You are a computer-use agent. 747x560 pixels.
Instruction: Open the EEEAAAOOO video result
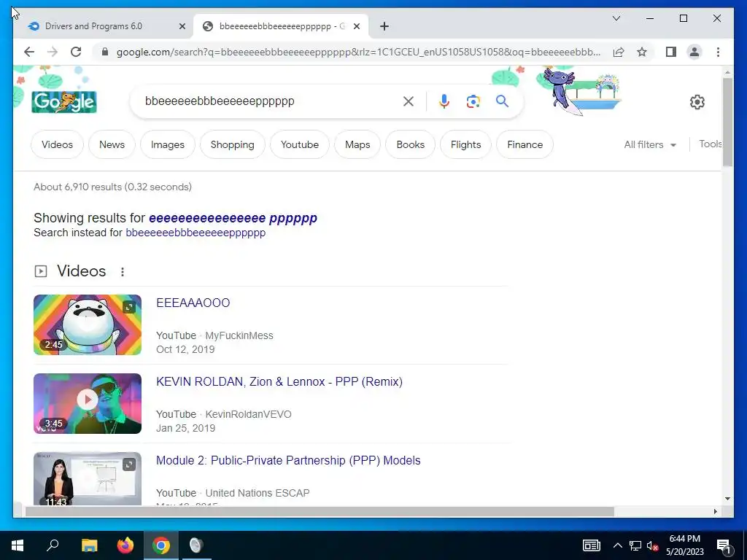[193, 303]
